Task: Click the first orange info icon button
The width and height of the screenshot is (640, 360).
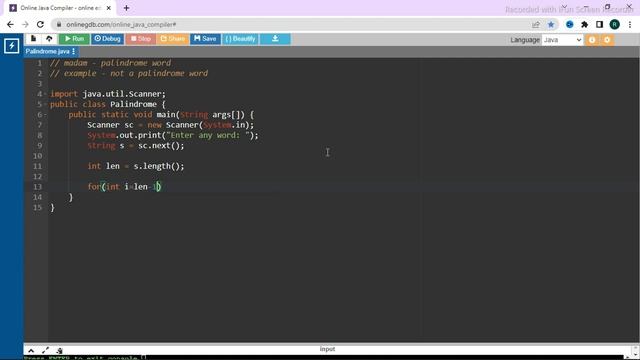Action: tap(592, 40)
